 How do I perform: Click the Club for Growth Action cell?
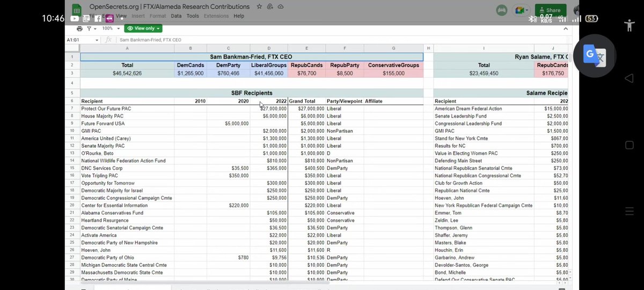click(x=484, y=183)
